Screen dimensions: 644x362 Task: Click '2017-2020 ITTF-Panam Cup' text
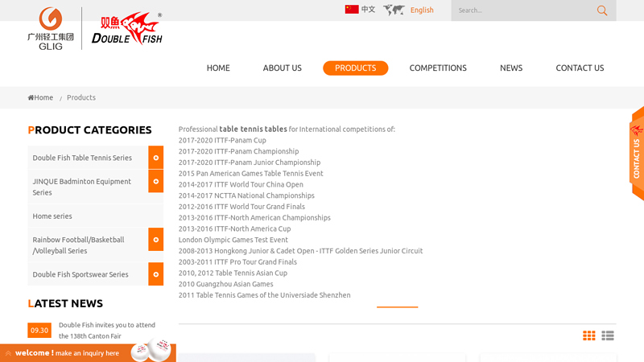[x=222, y=140]
